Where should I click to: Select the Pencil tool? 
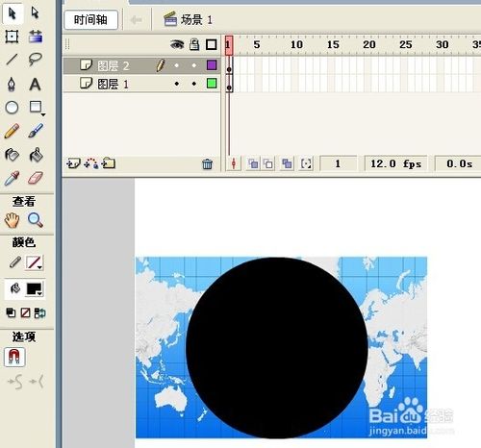coord(12,131)
